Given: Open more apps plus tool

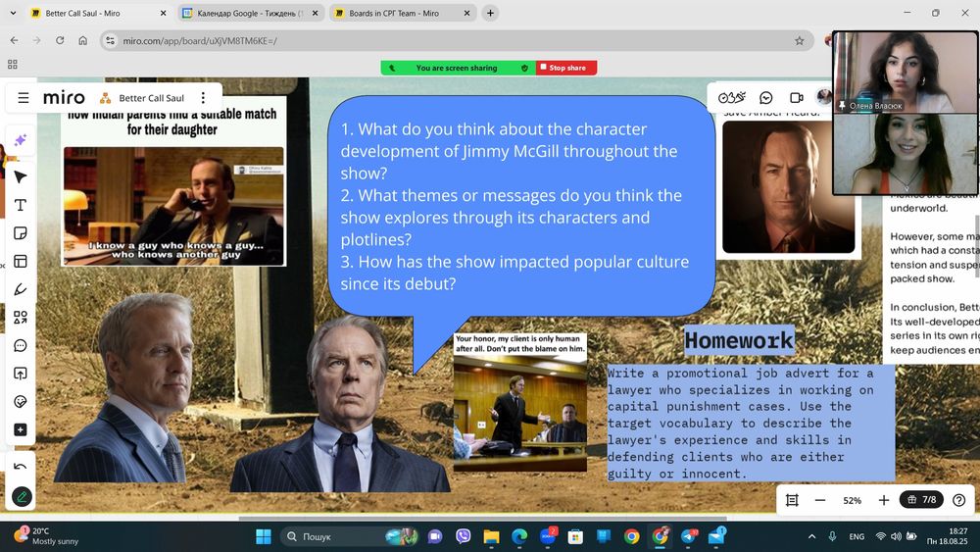Looking at the screenshot, I should tap(20, 430).
